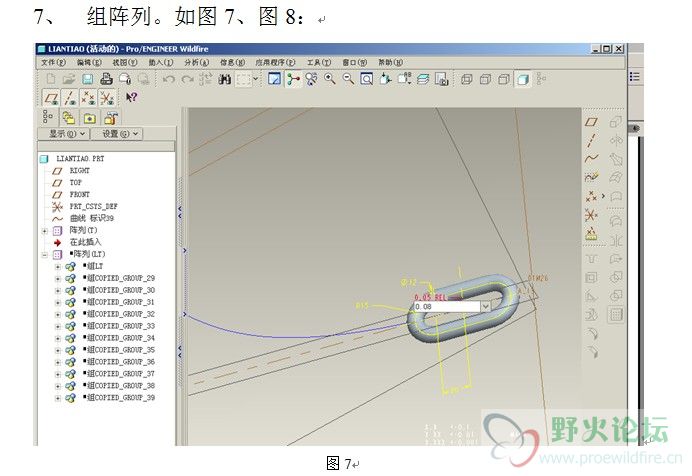Image resolution: width=692 pixels, height=476 pixels.
Task: Click the Save icon in the toolbar
Action: (87, 79)
